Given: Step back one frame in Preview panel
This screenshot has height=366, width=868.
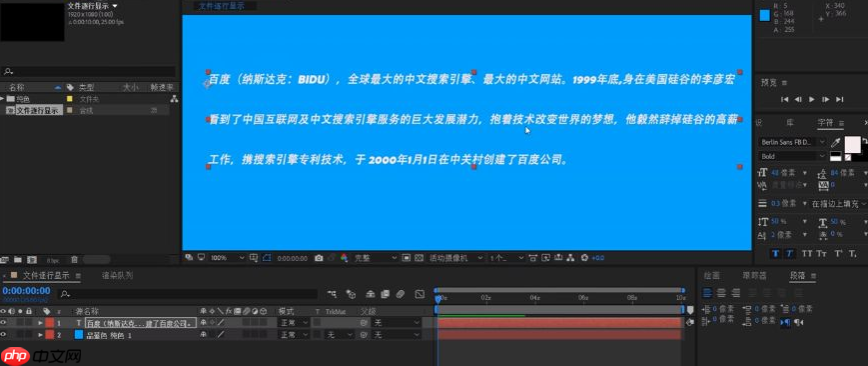Looking at the screenshot, I should (x=798, y=99).
